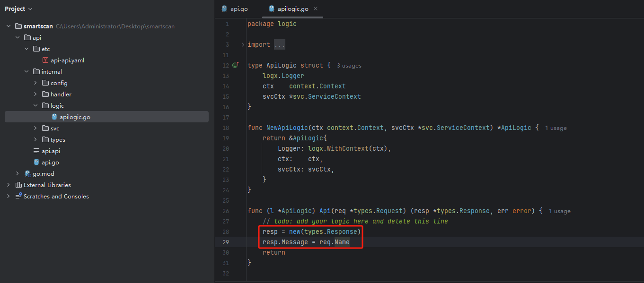Click the Scratches and Consoles icon
The width and height of the screenshot is (644, 283).
pyautogui.click(x=18, y=197)
